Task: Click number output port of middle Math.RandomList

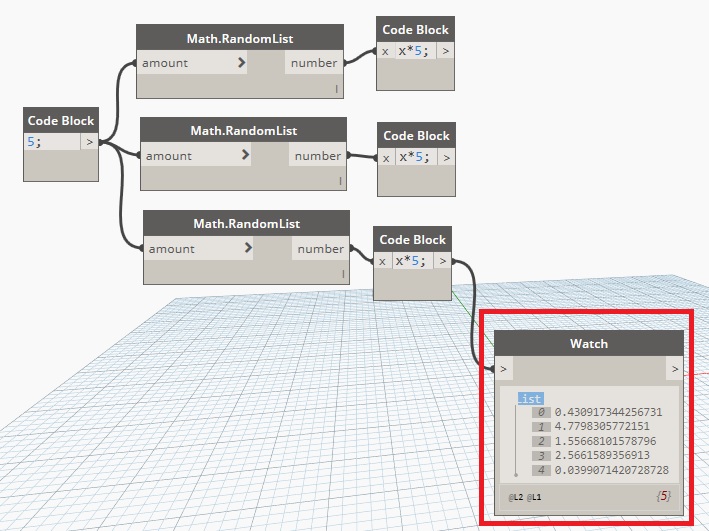Action: coord(317,156)
